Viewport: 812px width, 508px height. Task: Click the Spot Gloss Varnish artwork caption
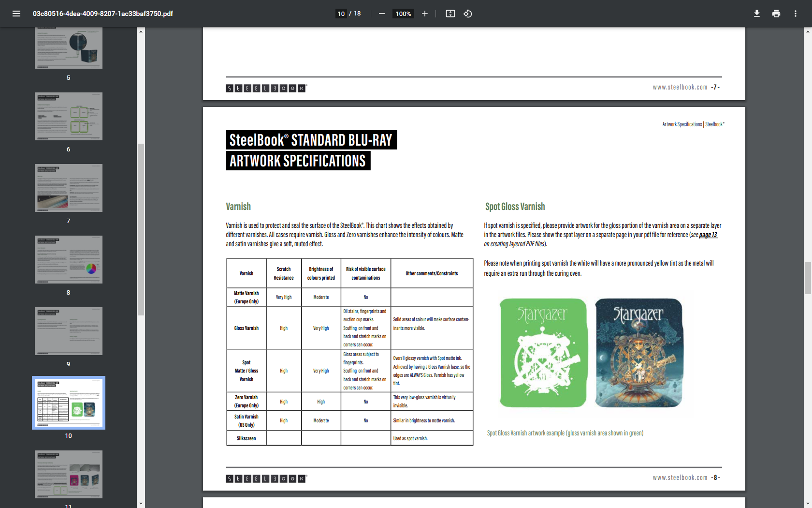[565, 433]
